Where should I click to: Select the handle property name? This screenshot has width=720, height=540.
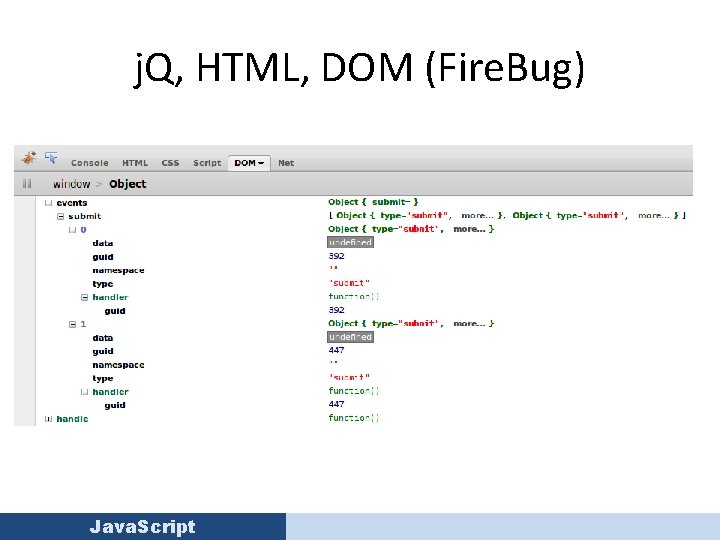(x=72, y=419)
